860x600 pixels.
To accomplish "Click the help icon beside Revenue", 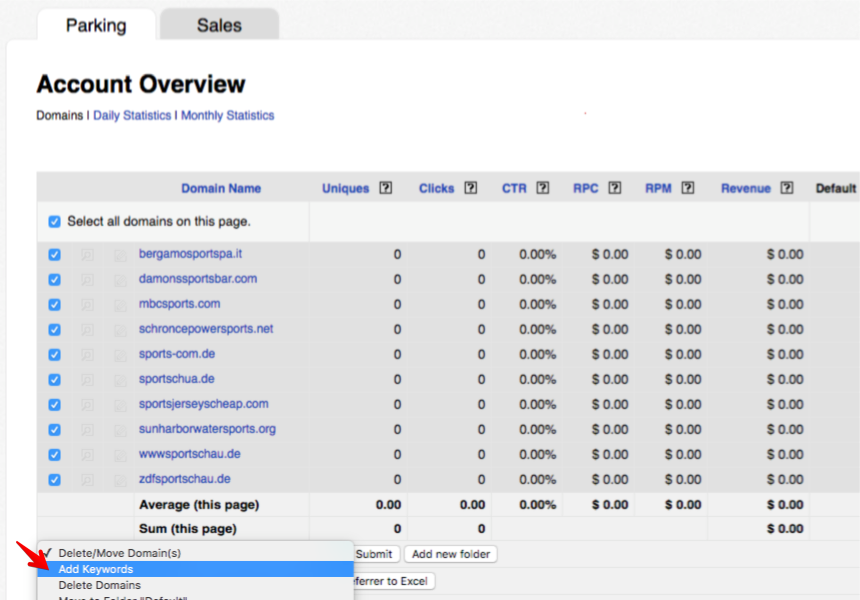I will tap(787, 188).
